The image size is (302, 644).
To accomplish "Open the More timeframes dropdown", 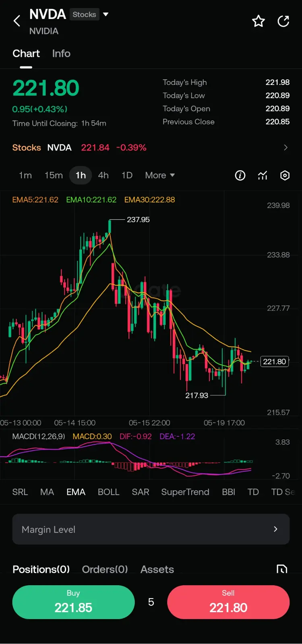I will click(160, 175).
